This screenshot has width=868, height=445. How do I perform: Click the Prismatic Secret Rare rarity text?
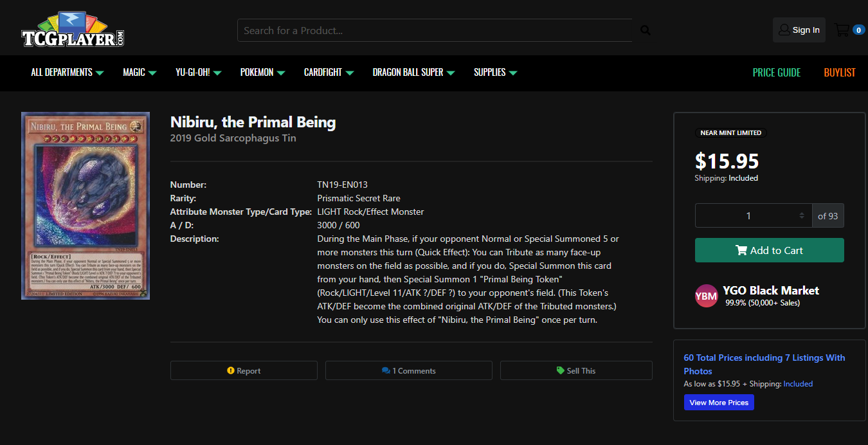pyautogui.click(x=359, y=198)
